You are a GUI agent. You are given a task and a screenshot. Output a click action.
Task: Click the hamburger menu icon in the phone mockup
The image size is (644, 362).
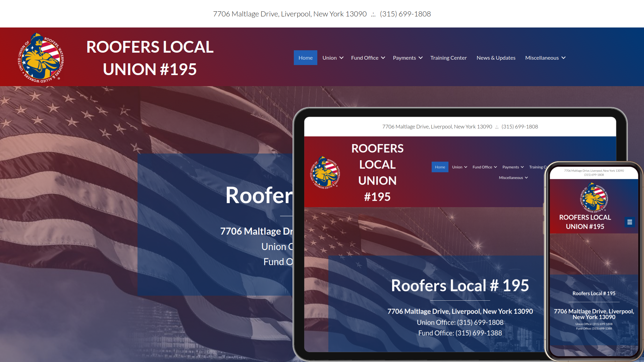coord(630,222)
